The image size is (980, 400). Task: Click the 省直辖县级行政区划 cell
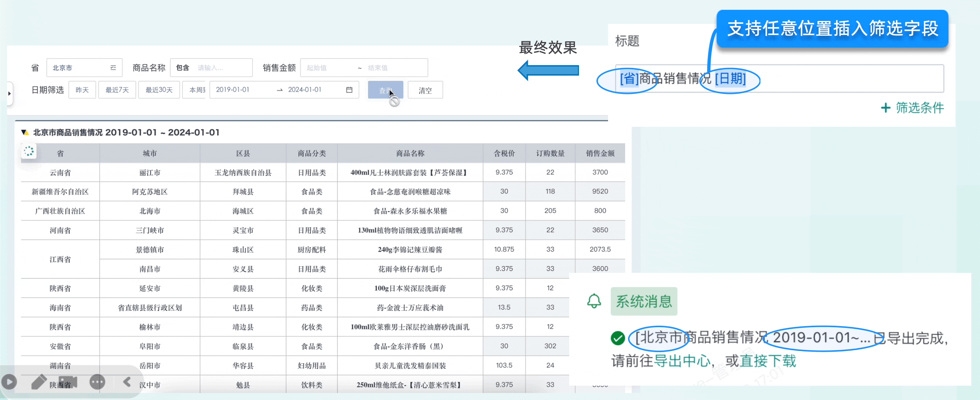click(x=150, y=308)
